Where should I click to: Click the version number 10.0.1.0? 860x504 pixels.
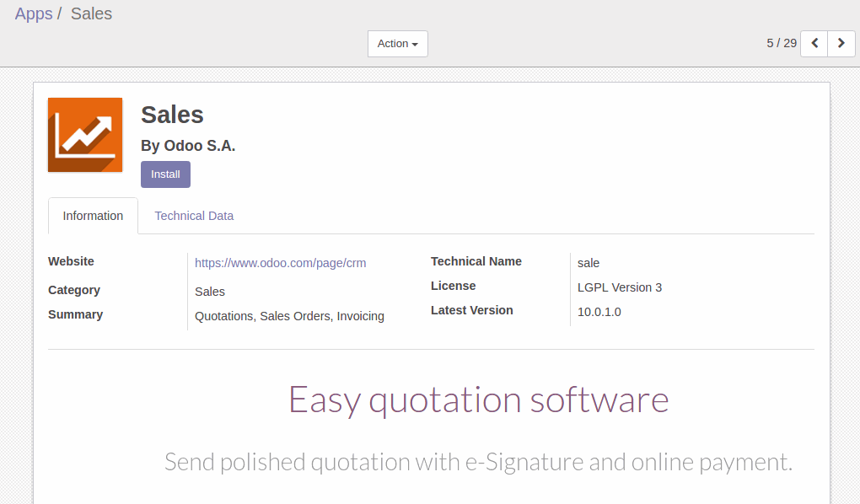coord(599,312)
